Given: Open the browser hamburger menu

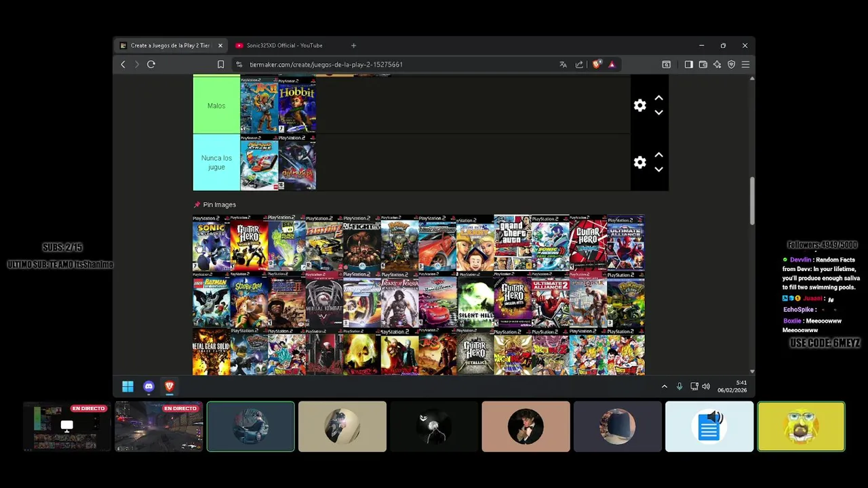Looking at the screenshot, I should 745,64.
